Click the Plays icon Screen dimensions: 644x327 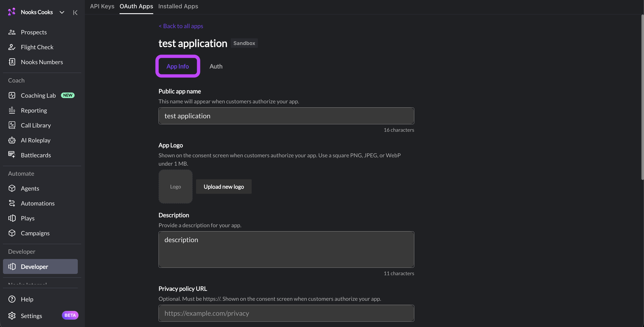[12, 218]
